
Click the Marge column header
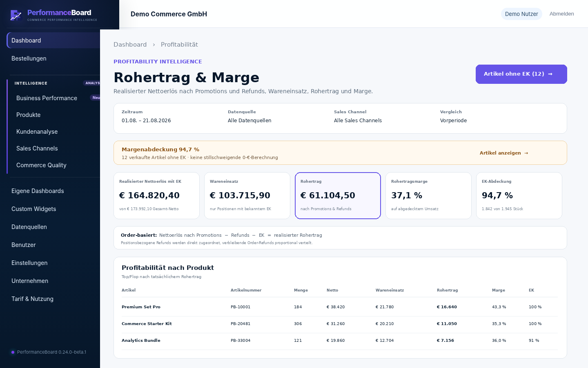pos(498,290)
